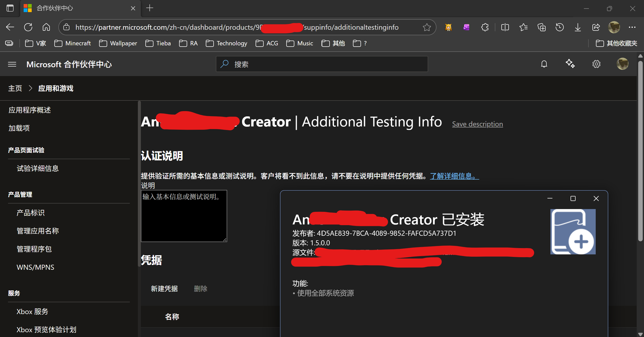Image resolution: width=644 pixels, height=337 pixels.
Task: Click the 说明 text input area
Action: 184,216
